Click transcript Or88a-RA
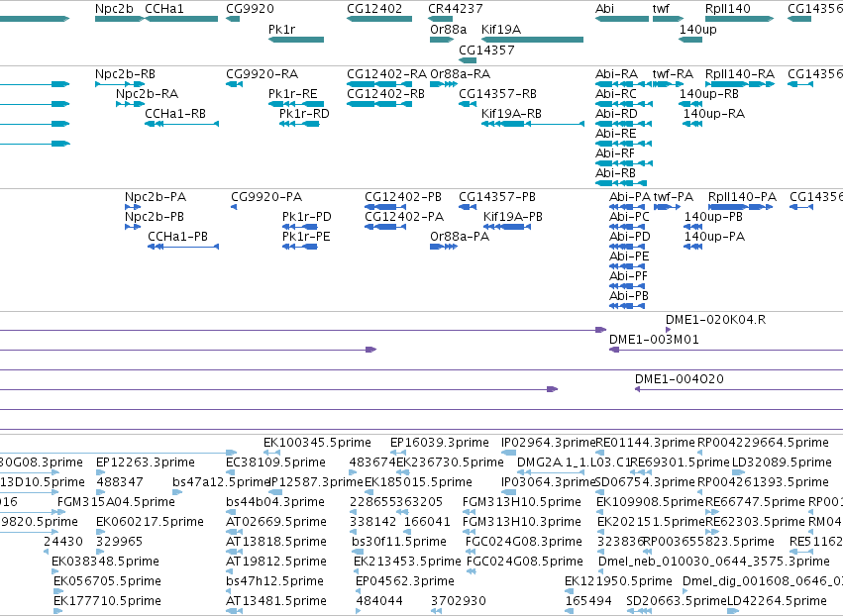 [x=444, y=84]
